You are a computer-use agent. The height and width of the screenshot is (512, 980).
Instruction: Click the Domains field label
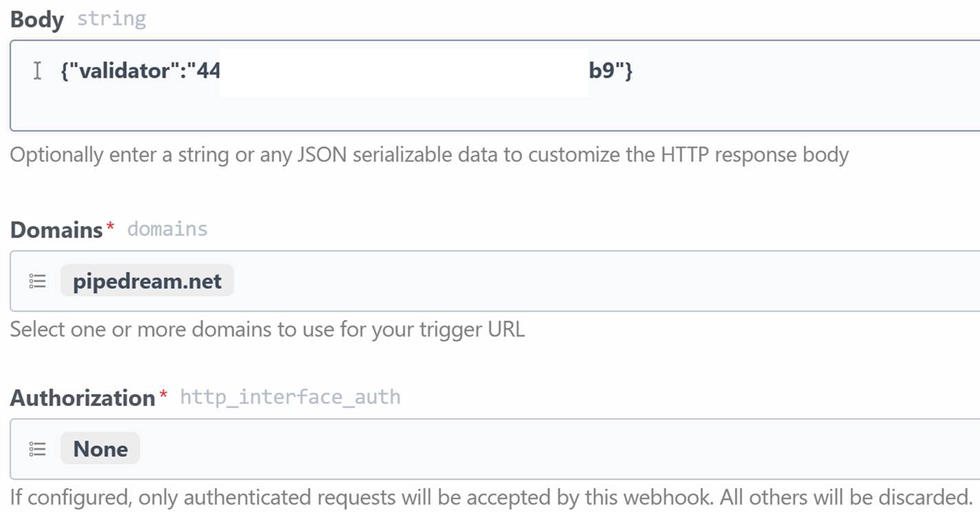click(x=56, y=229)
